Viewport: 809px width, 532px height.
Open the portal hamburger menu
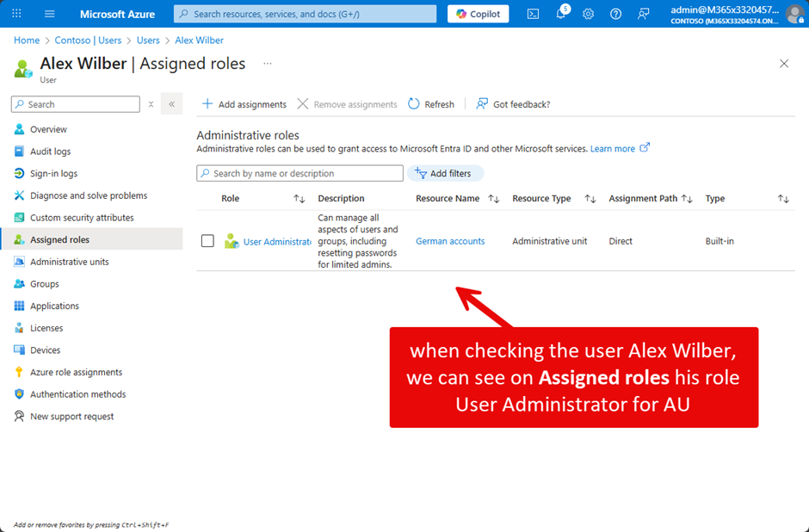click(x=50, y=14)
